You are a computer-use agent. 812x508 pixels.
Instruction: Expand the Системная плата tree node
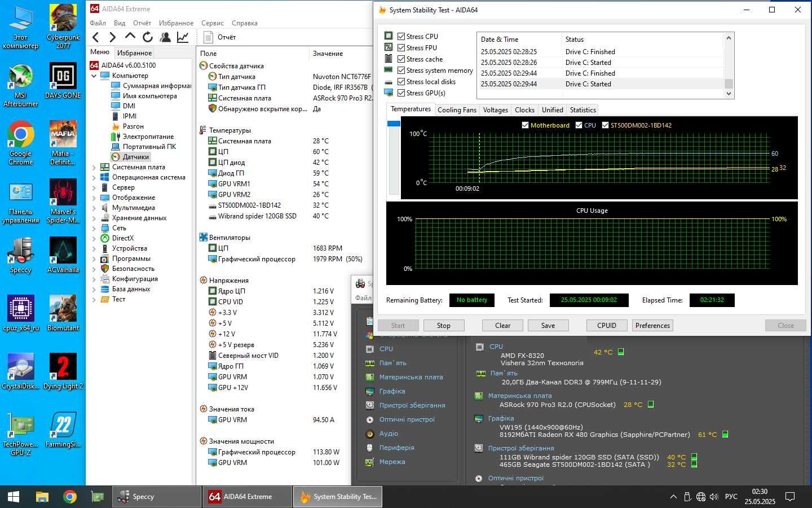click(94, 167)
